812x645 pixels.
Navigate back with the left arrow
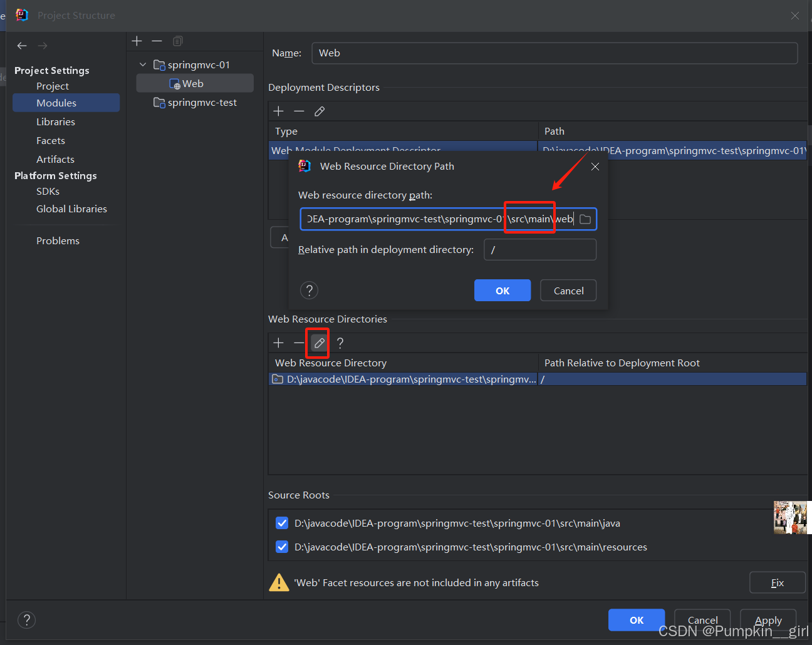[22, 46]
